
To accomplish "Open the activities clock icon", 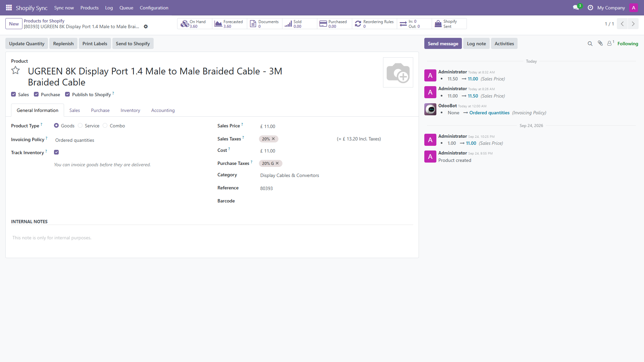I will (590, 7).
